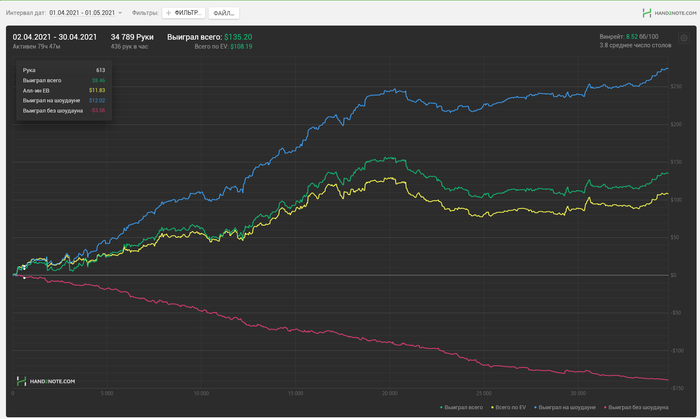Click the 20 000 x-axis label
This screenshot has height=419, width=700.
(389, 393)
